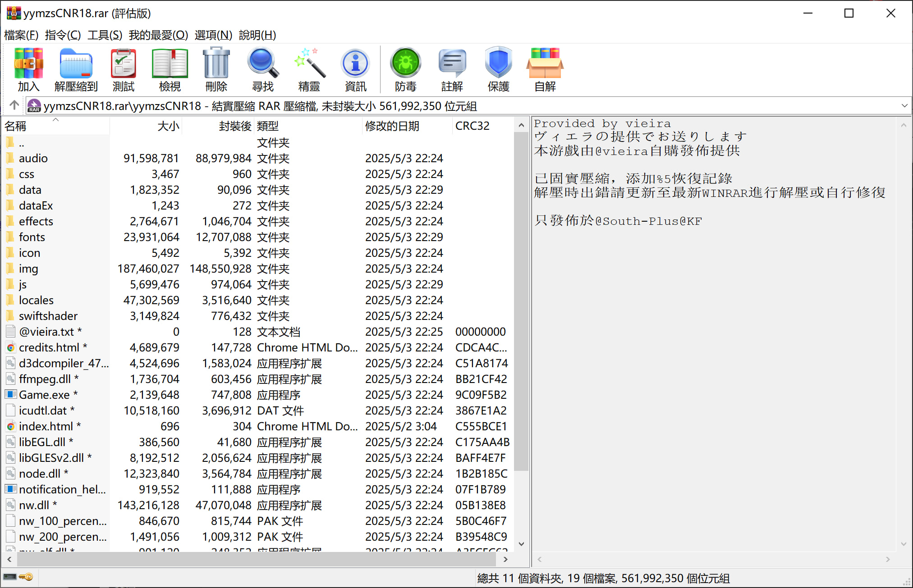Select the dataEx folder row

tap(258, 205)
